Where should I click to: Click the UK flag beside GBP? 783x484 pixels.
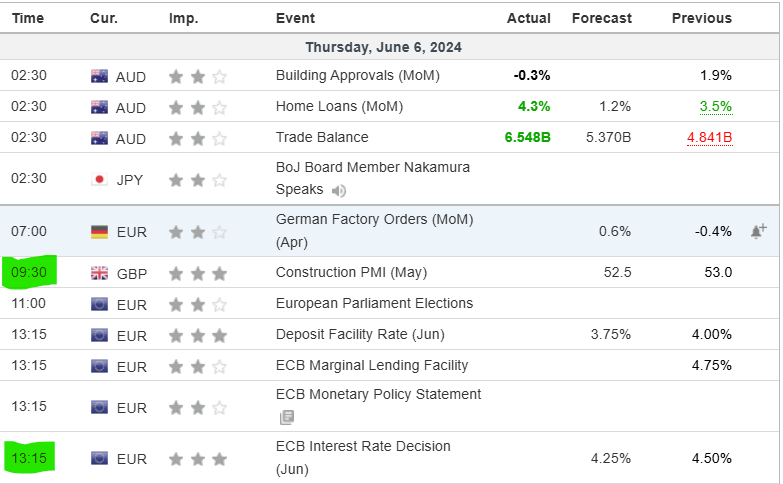(99, 273)
